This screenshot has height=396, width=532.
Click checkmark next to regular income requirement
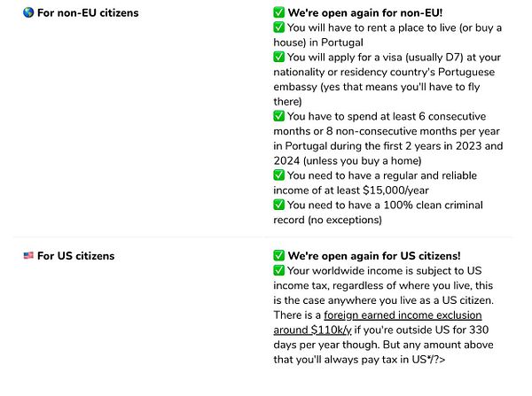[x=278, y=175]
